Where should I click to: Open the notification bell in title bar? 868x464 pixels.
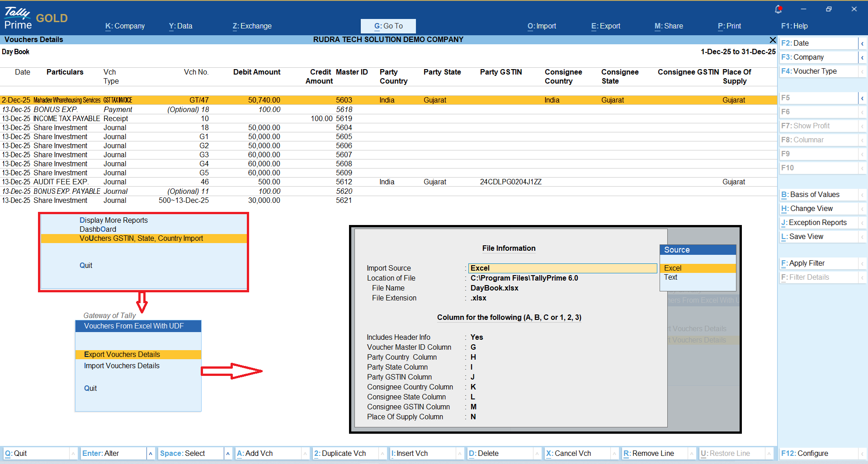click(778, 9)
